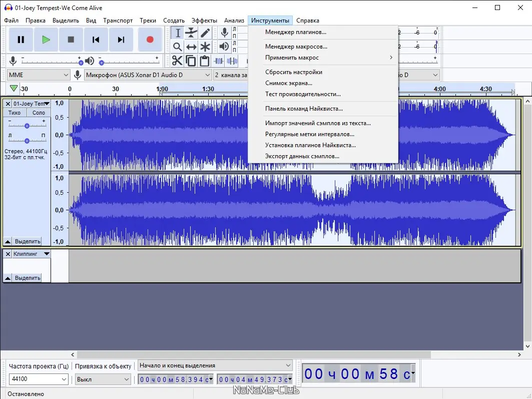The width and height of the screenshot is (532, 399).
Task: Click the vertical scrollbar down arrow
Action: click(x=527, y=346)
